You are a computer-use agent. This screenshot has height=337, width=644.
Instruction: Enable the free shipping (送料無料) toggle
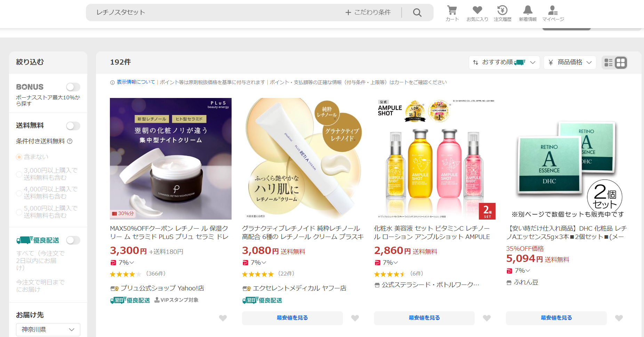(x=73, y=126)
